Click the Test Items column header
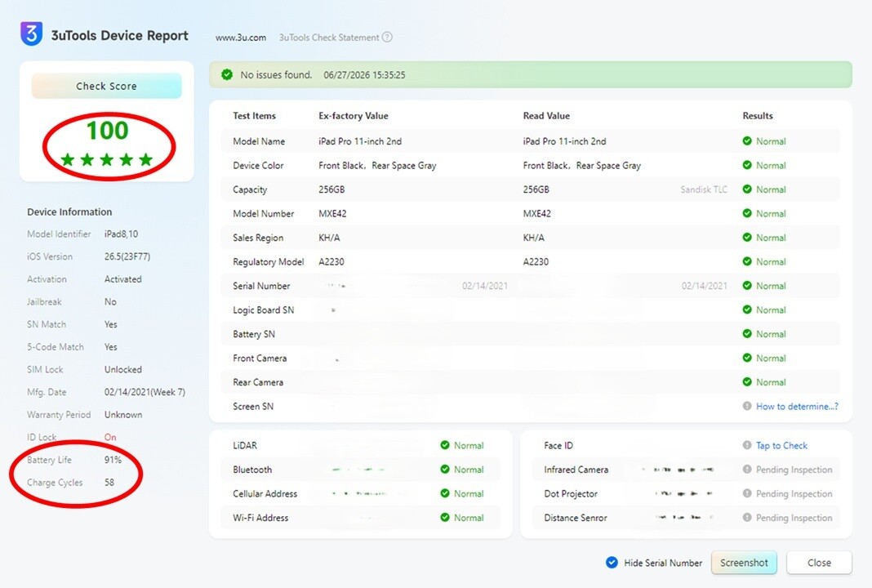This screenshot has height=588, width=872. pyautogui.click(x=254, y=116)
